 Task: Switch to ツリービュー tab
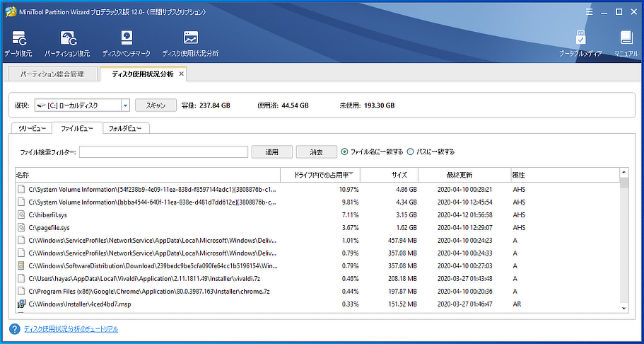32,128
